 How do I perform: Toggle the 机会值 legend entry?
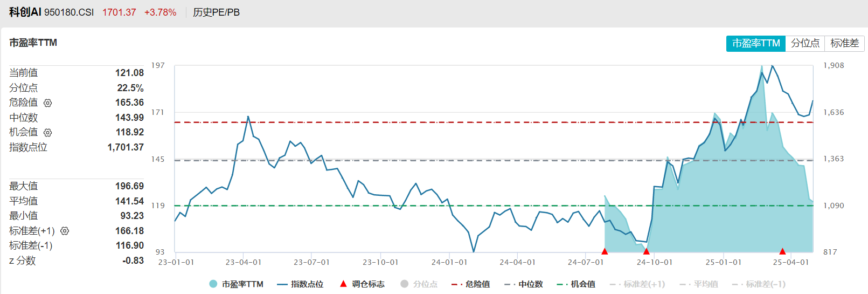pos(576,284)
